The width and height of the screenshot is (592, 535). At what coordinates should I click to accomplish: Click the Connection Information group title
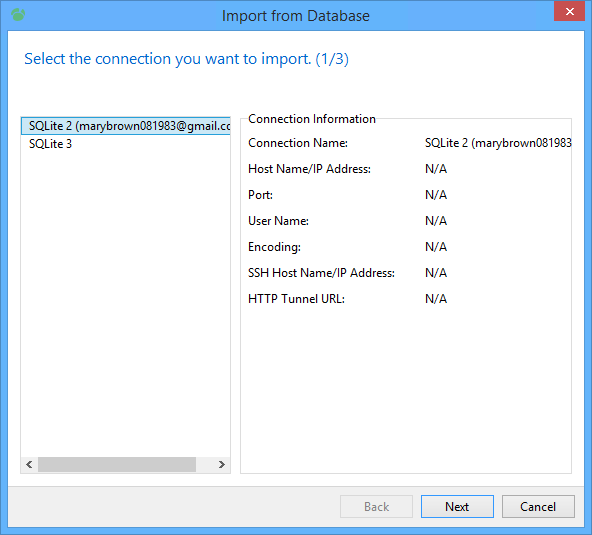[x=312, y=119]
